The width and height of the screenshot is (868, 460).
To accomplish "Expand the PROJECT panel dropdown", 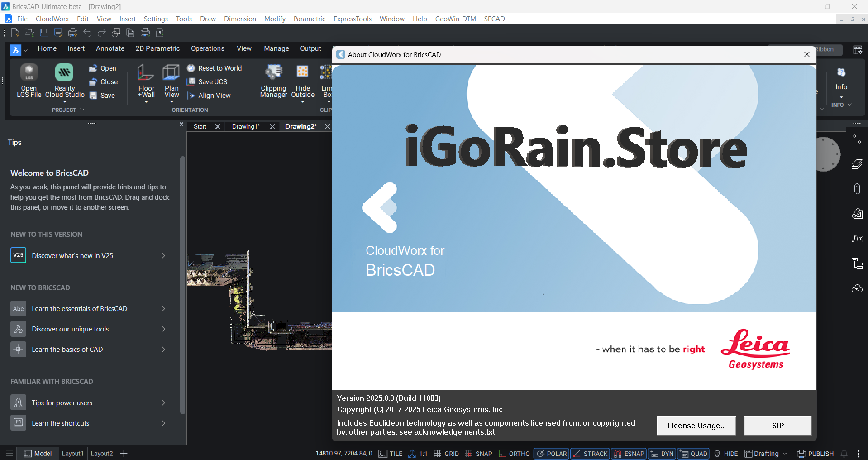I will tap(82, 110).
